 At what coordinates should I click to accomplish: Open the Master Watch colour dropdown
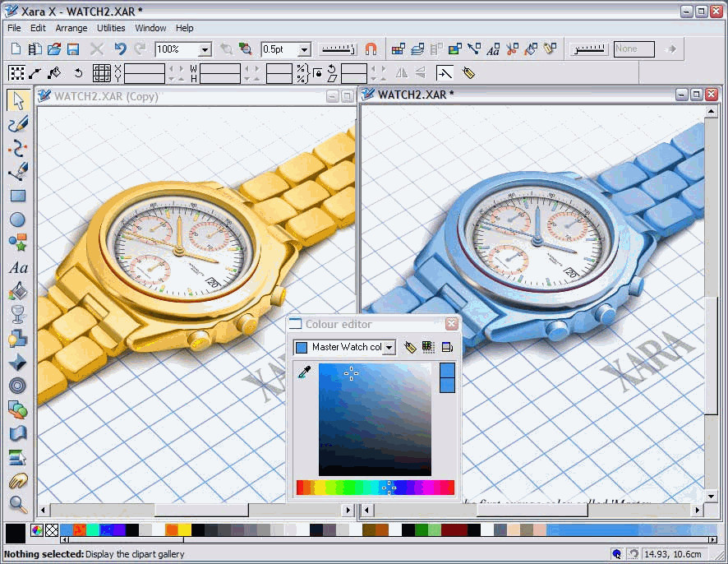pyautogui.click(x=389, y=348)
